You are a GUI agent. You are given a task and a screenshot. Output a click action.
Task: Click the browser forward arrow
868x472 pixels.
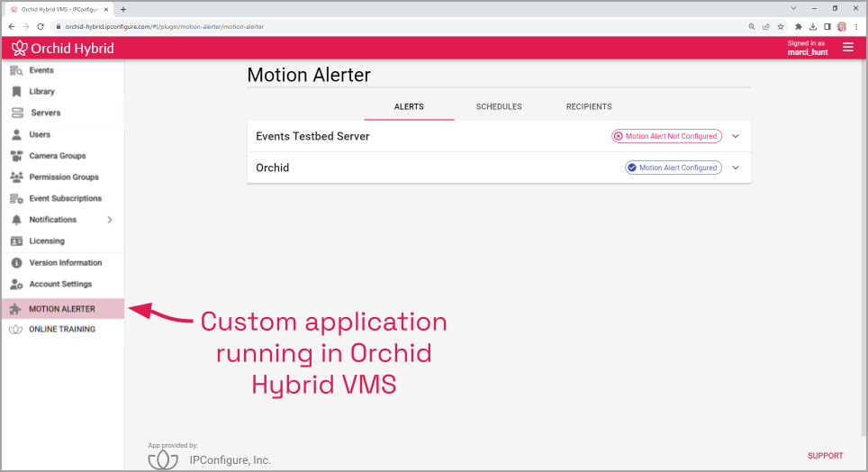tap(26, 27)
